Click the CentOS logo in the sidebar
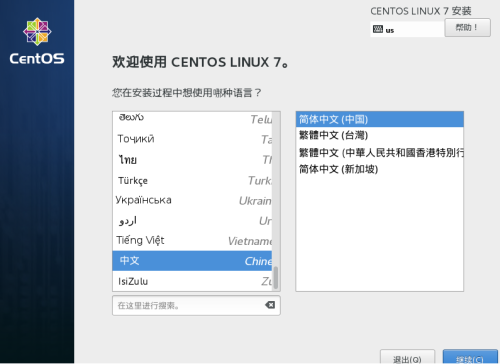The height and width of the screenshot is (364, 500). click(37, 41)
